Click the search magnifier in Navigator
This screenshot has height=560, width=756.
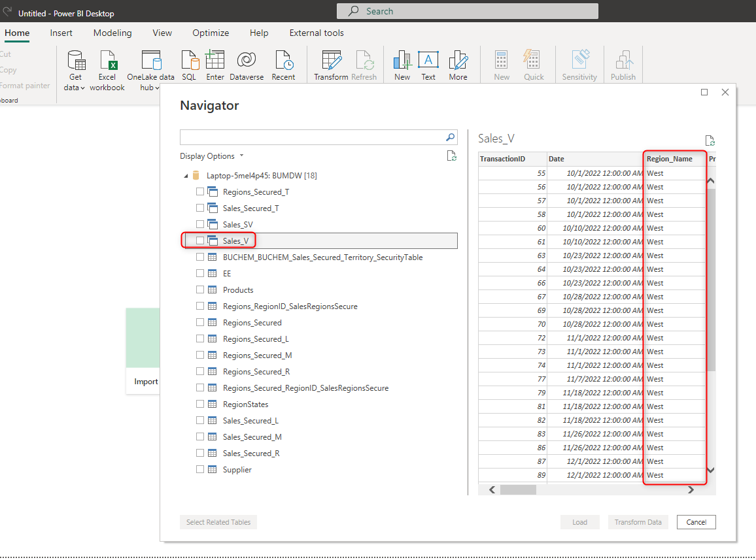[x=451, y=137]
